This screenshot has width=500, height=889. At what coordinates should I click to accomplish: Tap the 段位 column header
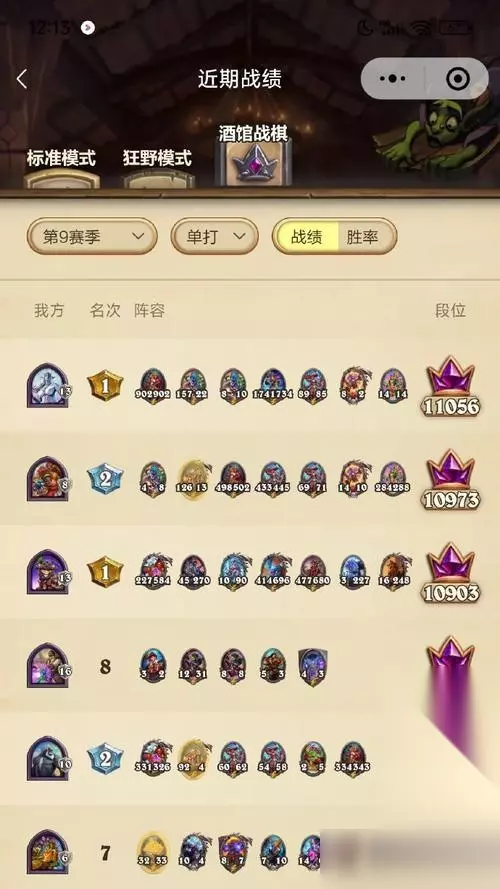(450, 310)
